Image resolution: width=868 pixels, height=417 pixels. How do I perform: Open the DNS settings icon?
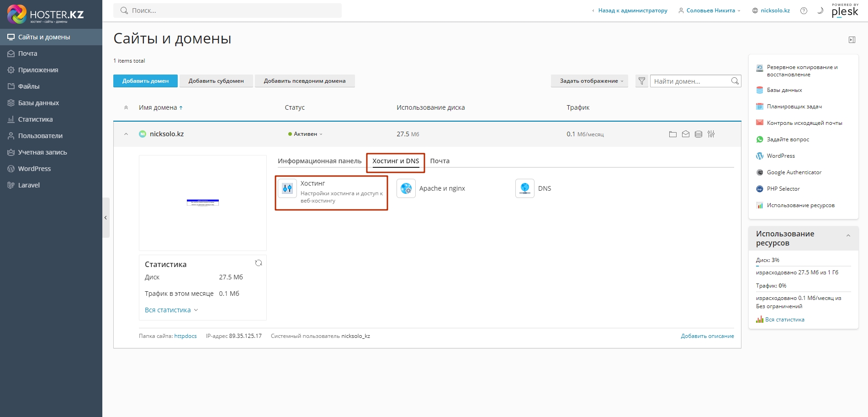pos(525,188)
